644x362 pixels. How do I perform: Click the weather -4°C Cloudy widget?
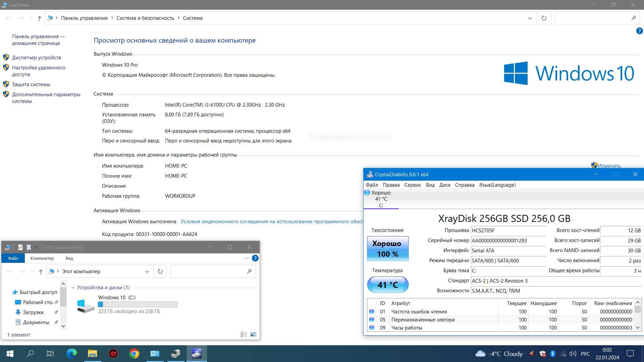tap(499, 354)
